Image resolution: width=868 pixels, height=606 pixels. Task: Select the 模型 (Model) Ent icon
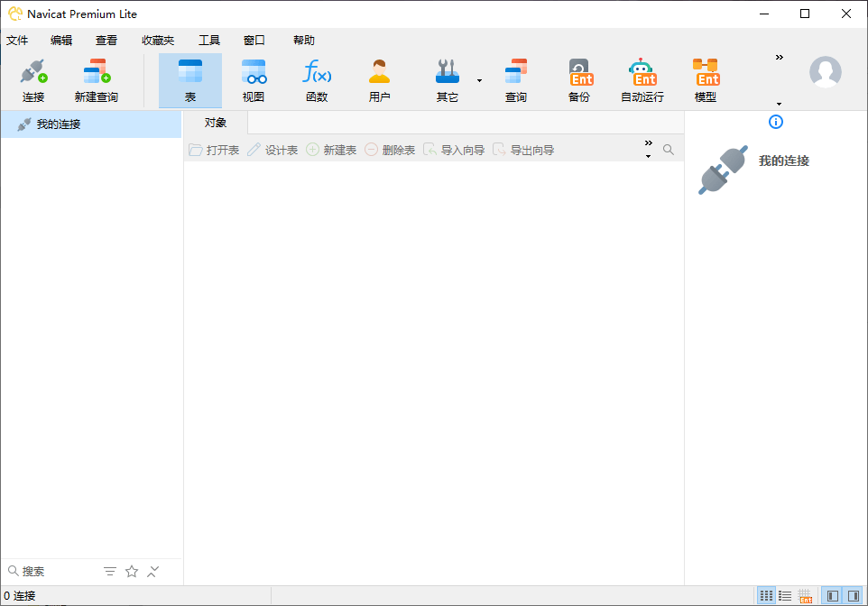tap(706, 79)
